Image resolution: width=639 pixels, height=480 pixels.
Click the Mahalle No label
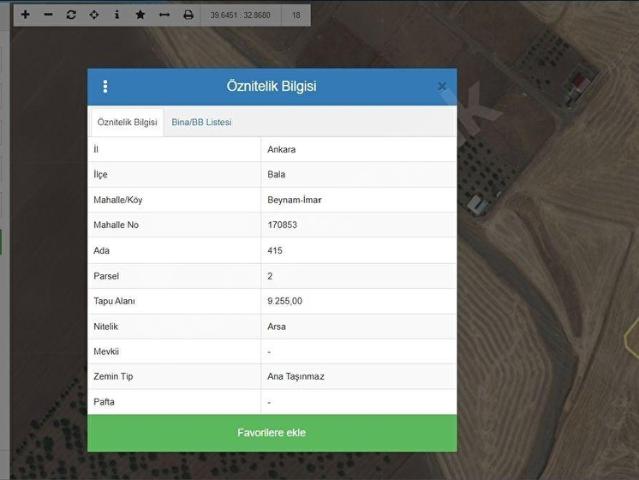[116, 225]
